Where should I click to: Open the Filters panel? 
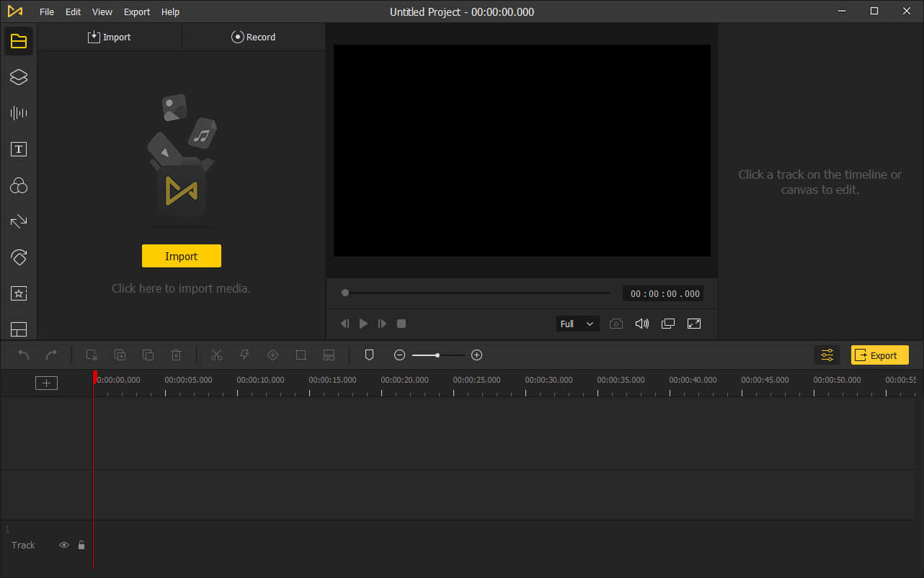click(x=19, y=185)
